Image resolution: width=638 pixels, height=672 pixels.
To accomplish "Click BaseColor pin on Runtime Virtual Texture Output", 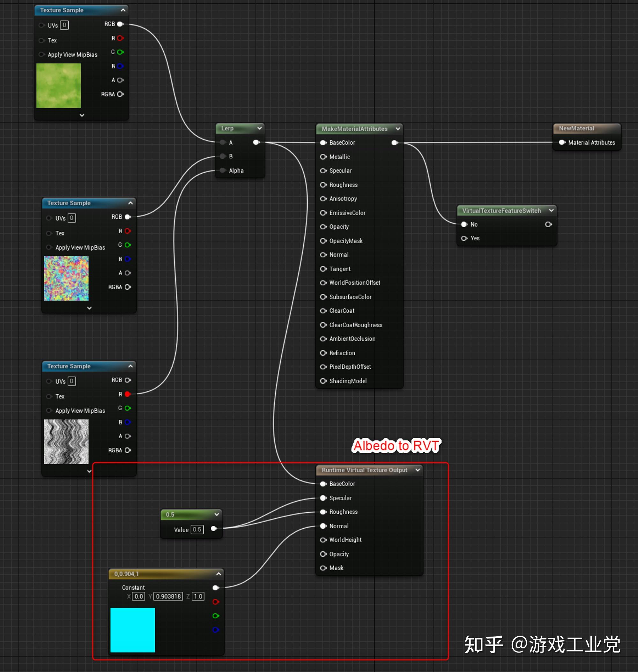I will coord(323,484).
